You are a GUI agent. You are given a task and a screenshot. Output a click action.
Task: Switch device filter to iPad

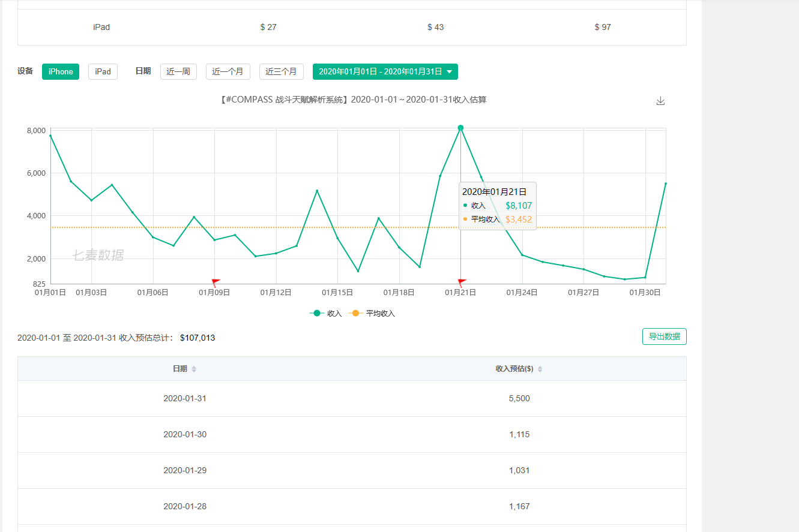tap(103, 72)
